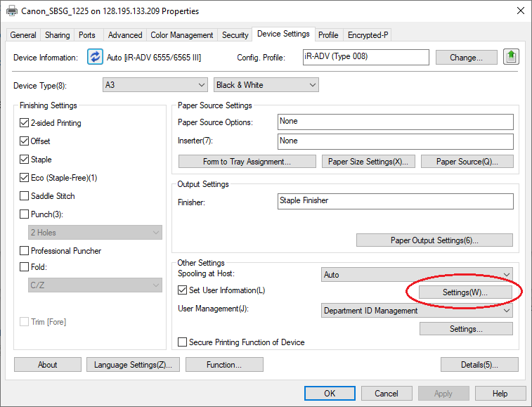The width and height of the screenshot is (532, 407).
Task: Go to the Security tab
Action: click(x=235, y=35)
